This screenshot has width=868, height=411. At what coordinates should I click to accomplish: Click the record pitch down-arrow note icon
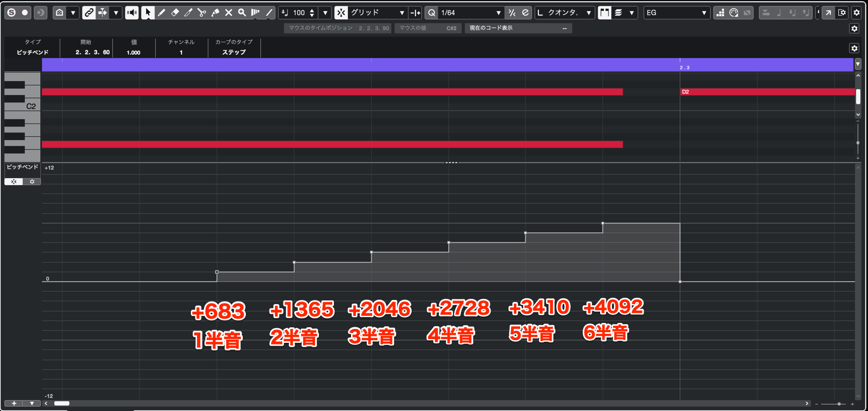click(x=792, y=12)
